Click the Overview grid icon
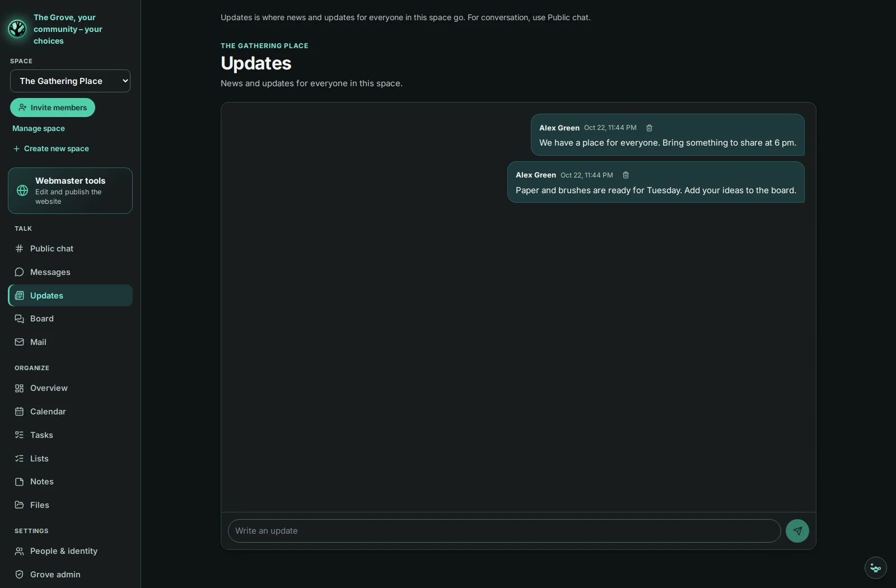 click(x=19, y=388)
